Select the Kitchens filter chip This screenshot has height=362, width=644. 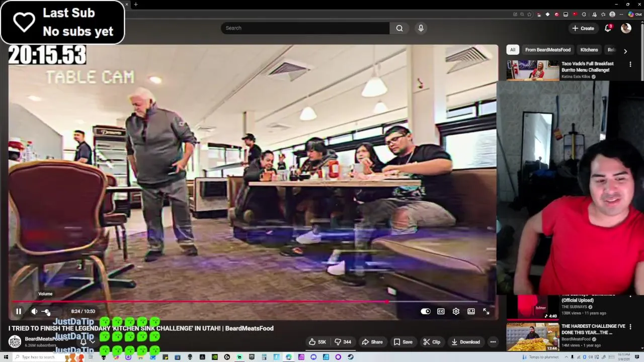coord(589,50)
